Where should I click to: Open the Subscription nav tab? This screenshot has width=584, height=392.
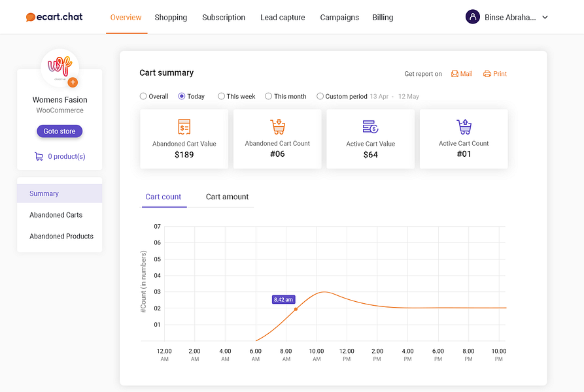[224, 18]
